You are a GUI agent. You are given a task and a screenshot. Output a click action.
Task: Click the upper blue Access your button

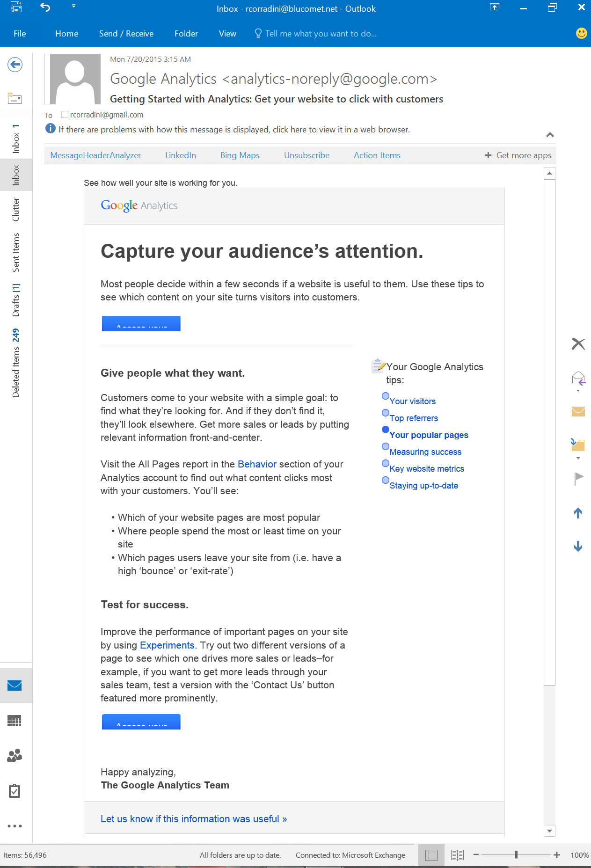pyautogui.click(x=141, y=324)
